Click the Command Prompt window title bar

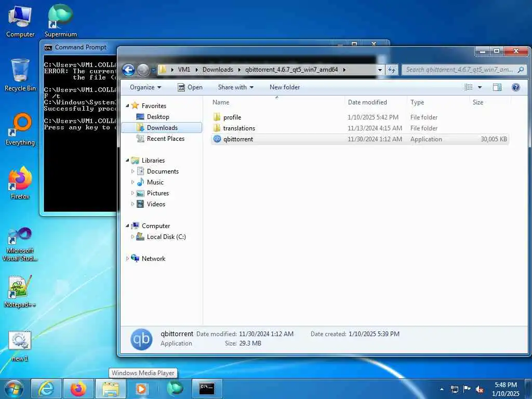pyautogui.click(x=80, y=47)
